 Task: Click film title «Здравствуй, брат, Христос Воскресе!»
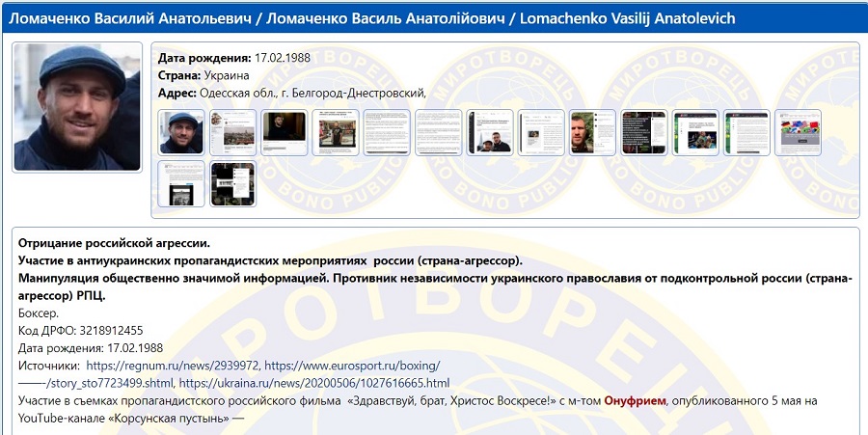pyautogui.click(x=451, y=400)
